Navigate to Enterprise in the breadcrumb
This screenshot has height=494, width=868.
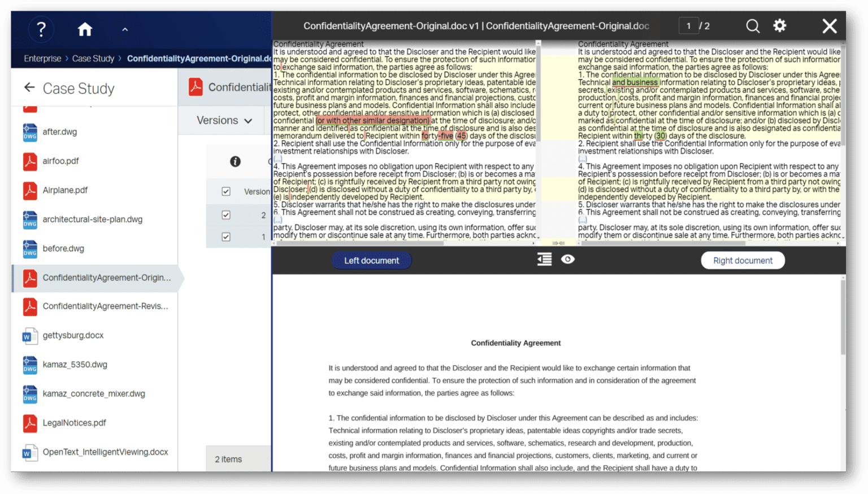pyautogui.click(x=42, y=59)
